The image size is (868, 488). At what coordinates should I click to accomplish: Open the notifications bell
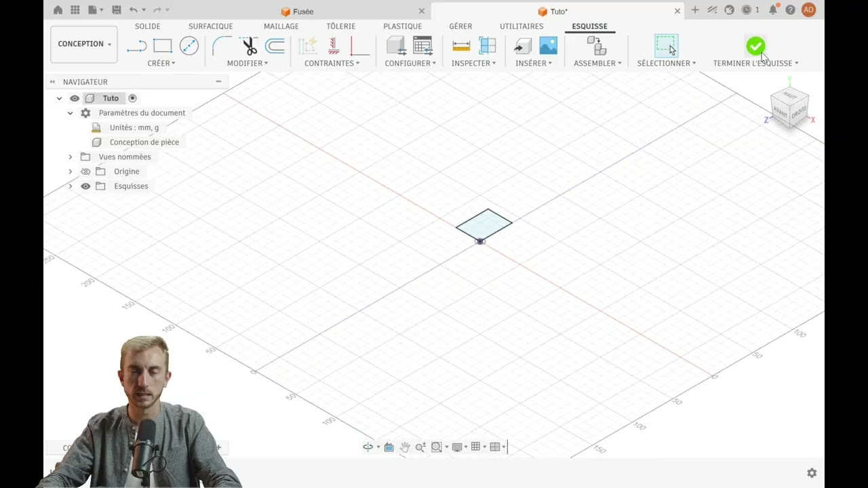coord(773,10)
